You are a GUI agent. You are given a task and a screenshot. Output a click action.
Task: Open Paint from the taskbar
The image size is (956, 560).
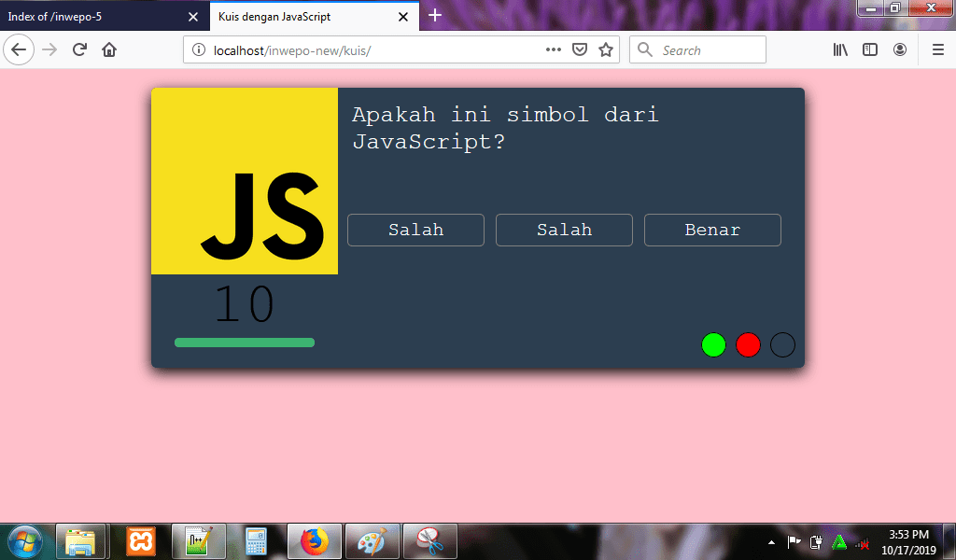(372, 541)
